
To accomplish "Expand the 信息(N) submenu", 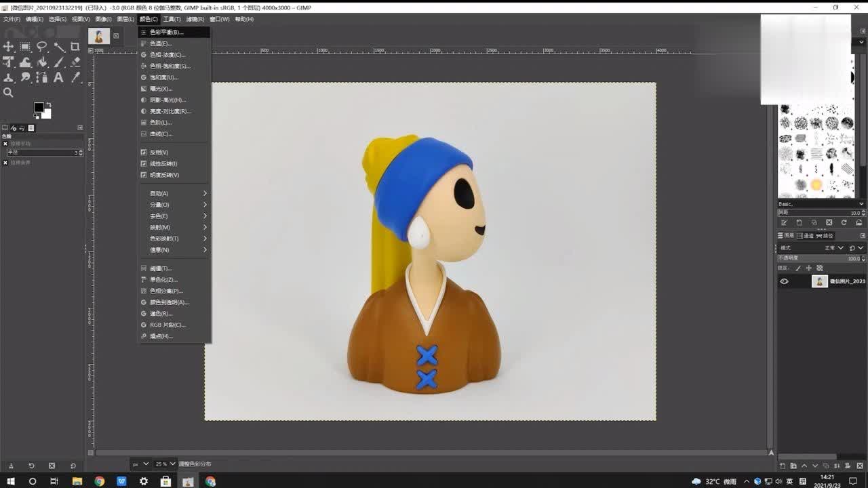I will (x=174, y=249).
